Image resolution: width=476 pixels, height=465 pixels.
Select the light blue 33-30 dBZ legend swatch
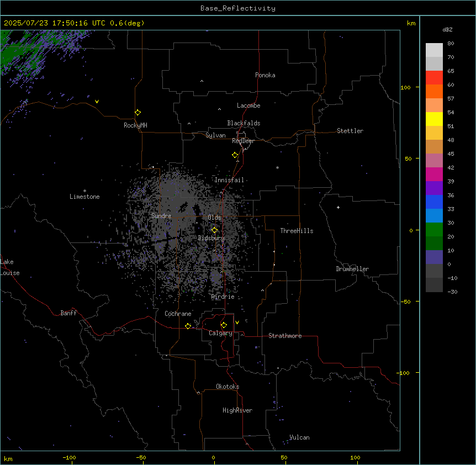434,215
